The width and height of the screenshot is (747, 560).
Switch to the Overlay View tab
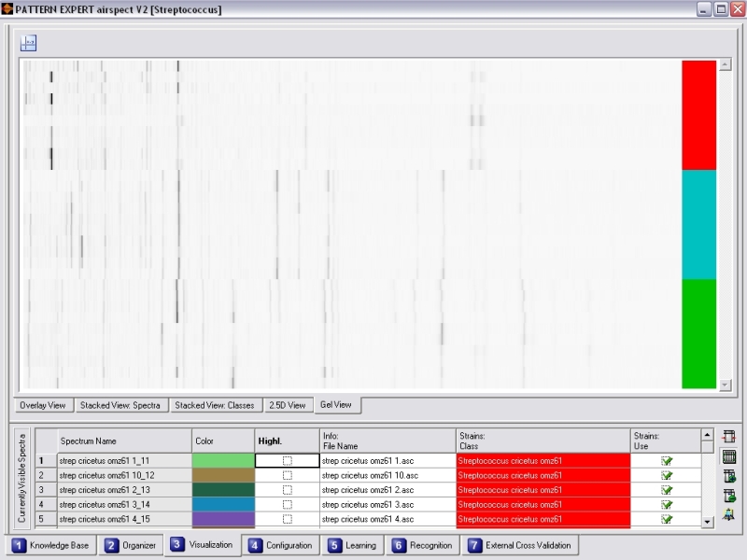click(x=43, y=406)
